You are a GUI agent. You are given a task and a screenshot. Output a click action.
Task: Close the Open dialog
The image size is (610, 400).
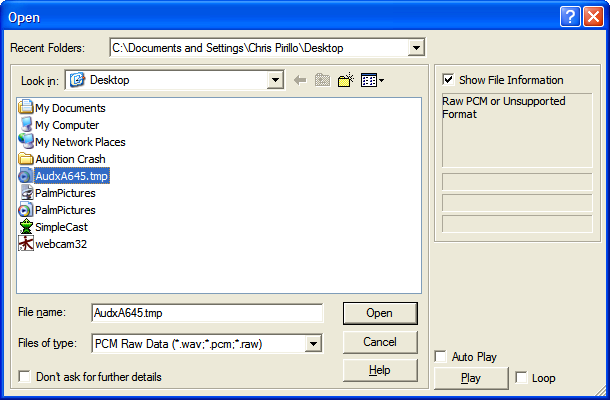(593, 17)
